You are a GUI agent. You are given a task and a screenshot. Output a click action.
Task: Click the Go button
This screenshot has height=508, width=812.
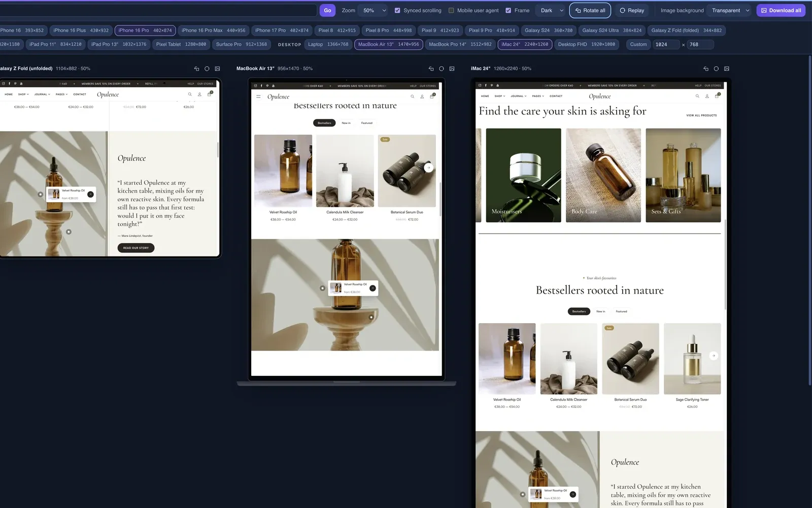point(327,10)
